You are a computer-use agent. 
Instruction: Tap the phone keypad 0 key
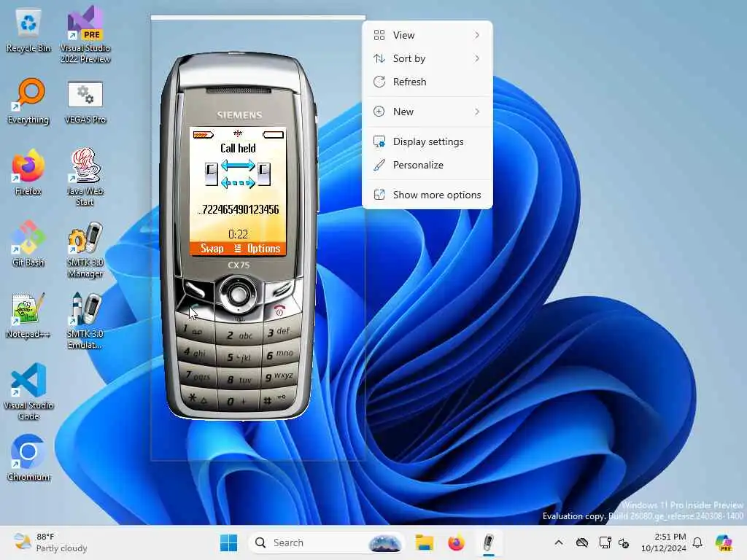tap(239, 402)
